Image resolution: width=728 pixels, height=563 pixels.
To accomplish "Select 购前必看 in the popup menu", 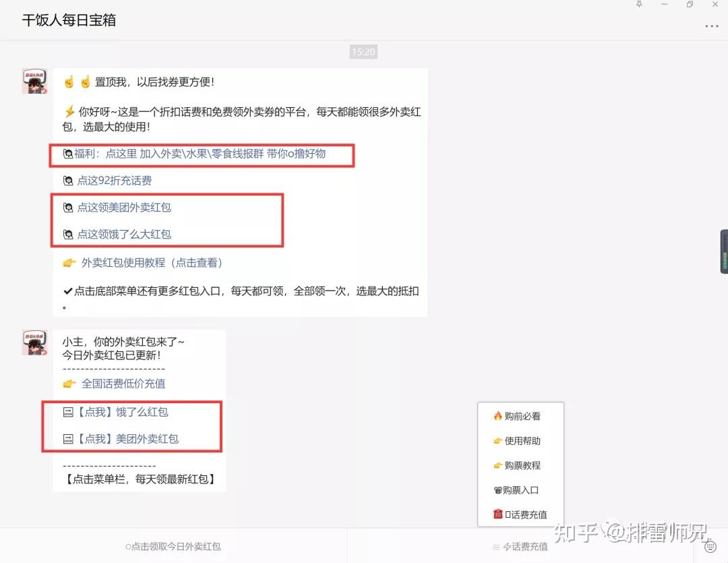I will tap(522, 416).
